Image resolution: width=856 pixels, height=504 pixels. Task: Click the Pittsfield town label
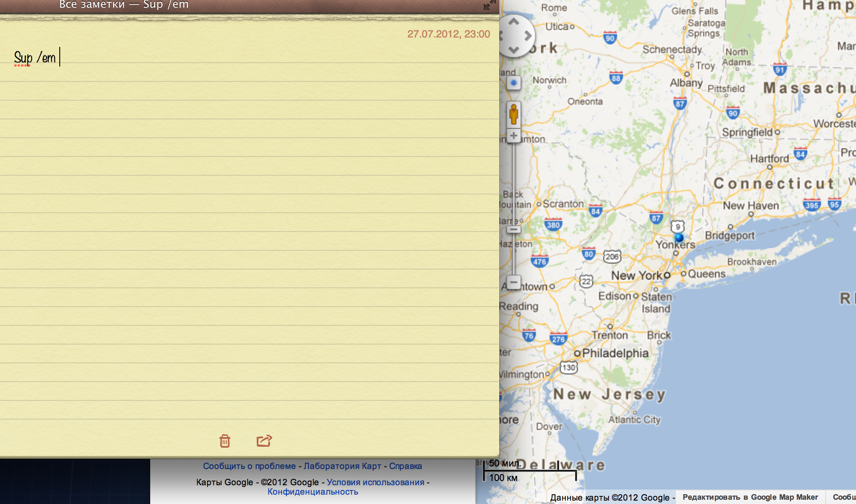coord(726,89)
